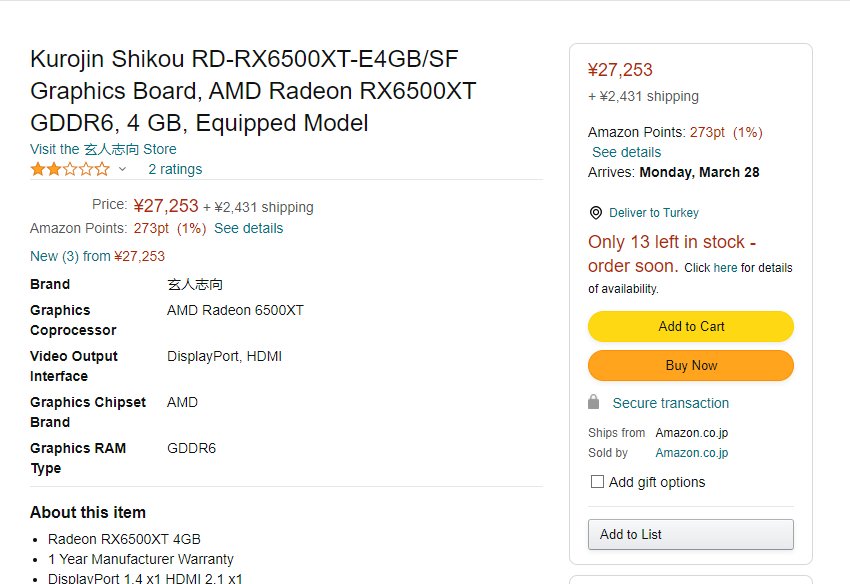Open See details link beside price
This screenshot has height=584, width=850.
click(248, 228)
